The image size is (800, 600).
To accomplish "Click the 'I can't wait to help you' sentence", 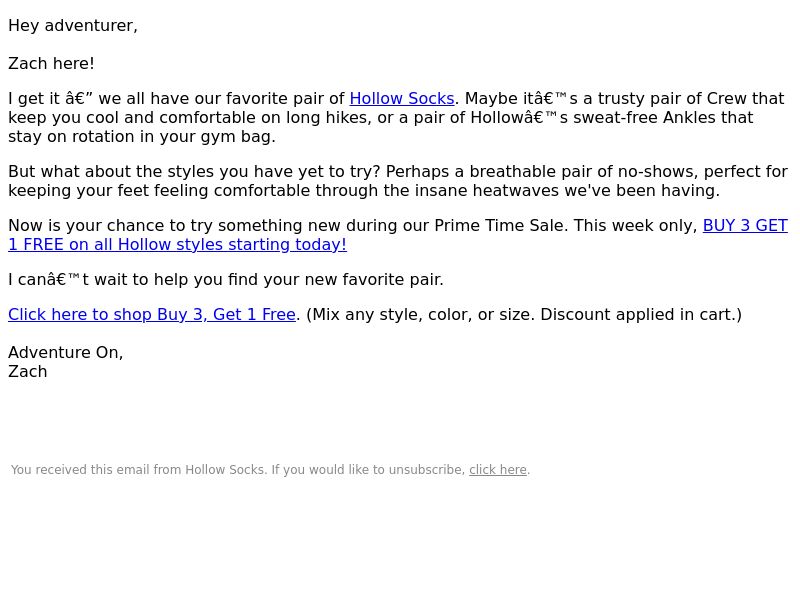I will pyautogui.click(x=226, y=280).
